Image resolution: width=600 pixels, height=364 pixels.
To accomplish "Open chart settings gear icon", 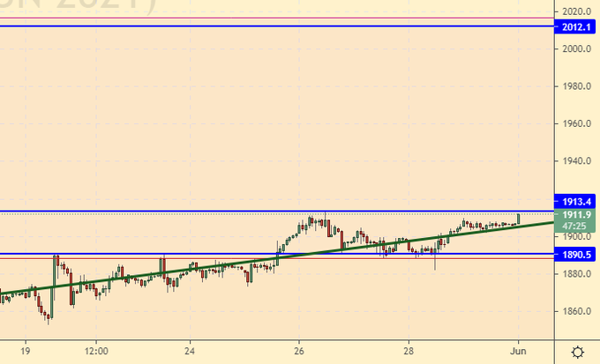I will coord(577,352).
